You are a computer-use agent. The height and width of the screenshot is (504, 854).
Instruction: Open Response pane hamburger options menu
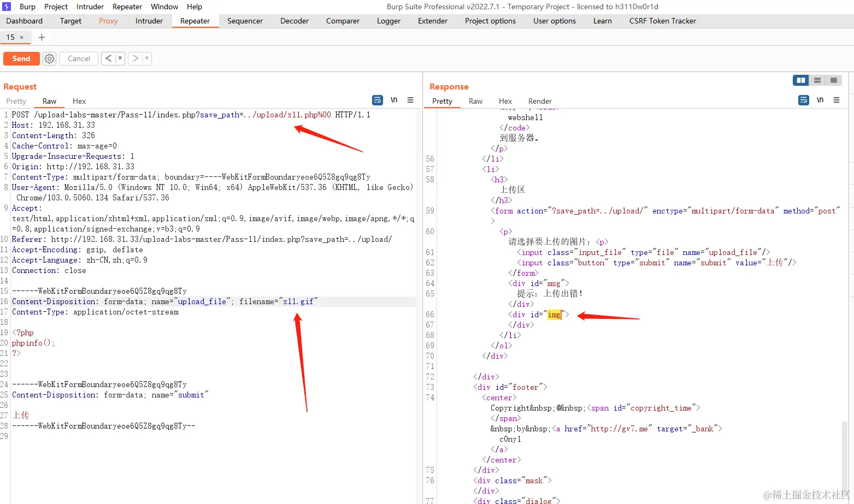click(x=837, y=100)
